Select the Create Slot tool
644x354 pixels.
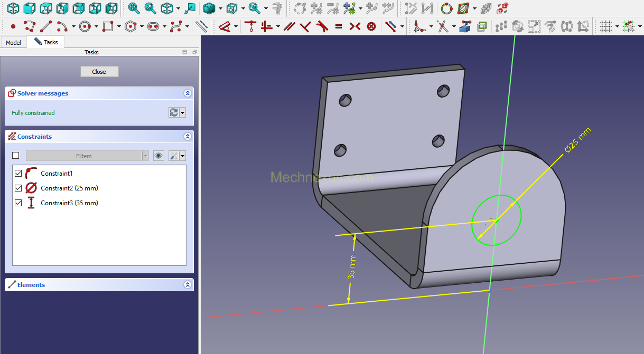(153, 26)
